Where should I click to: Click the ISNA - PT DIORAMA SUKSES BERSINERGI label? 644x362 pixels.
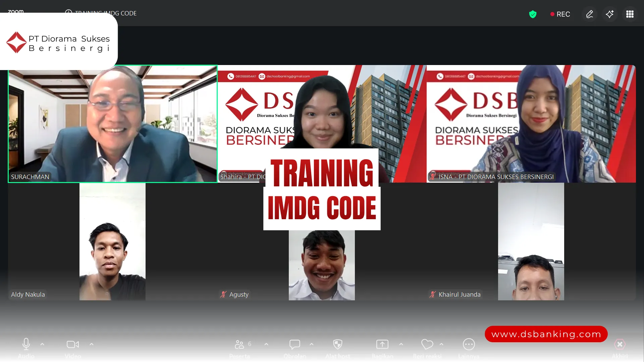click(496, 177)
